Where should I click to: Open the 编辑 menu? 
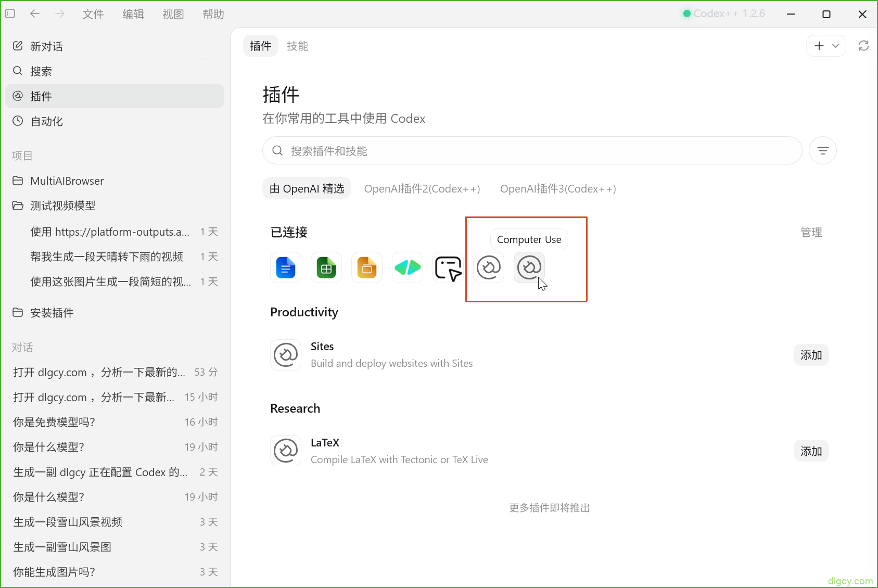click(133, 14)
